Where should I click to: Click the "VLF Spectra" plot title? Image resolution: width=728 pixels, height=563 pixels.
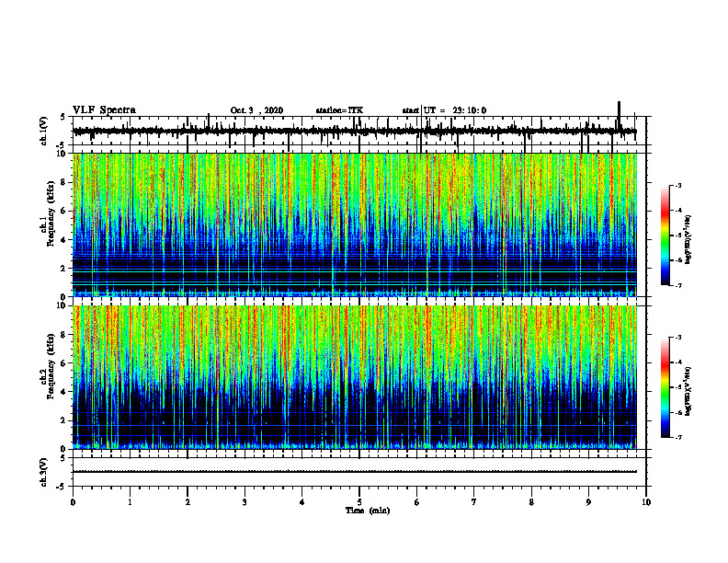(104, 110)
